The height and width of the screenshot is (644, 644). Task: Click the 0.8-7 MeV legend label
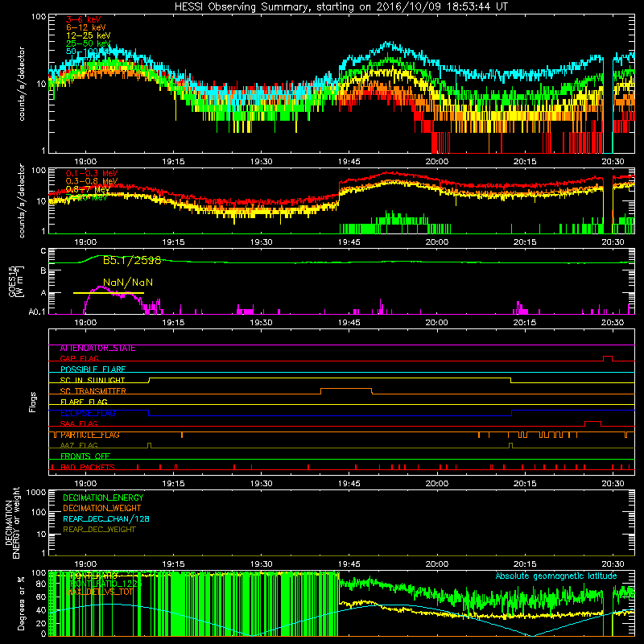pyautogui.click(x=88, y=189)
